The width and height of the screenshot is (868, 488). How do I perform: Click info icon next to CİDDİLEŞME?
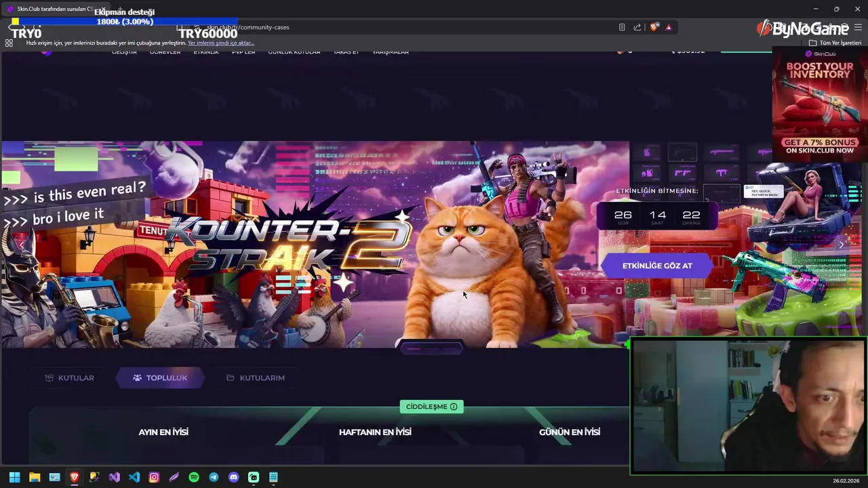pos(454,407)
